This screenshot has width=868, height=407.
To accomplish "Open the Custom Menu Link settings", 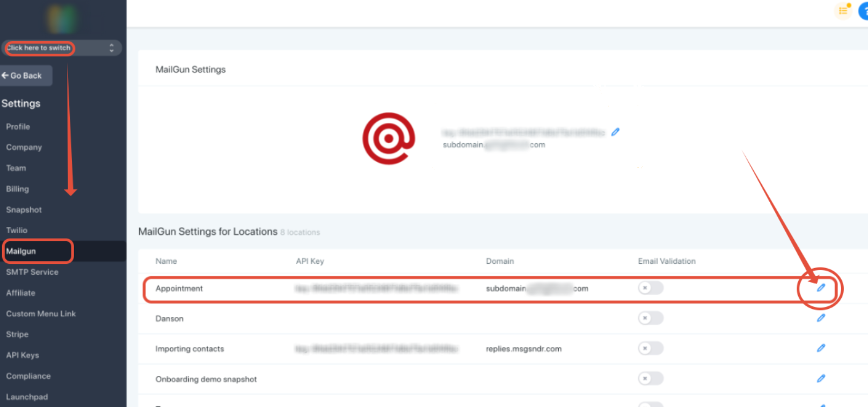I will point(41,314).
